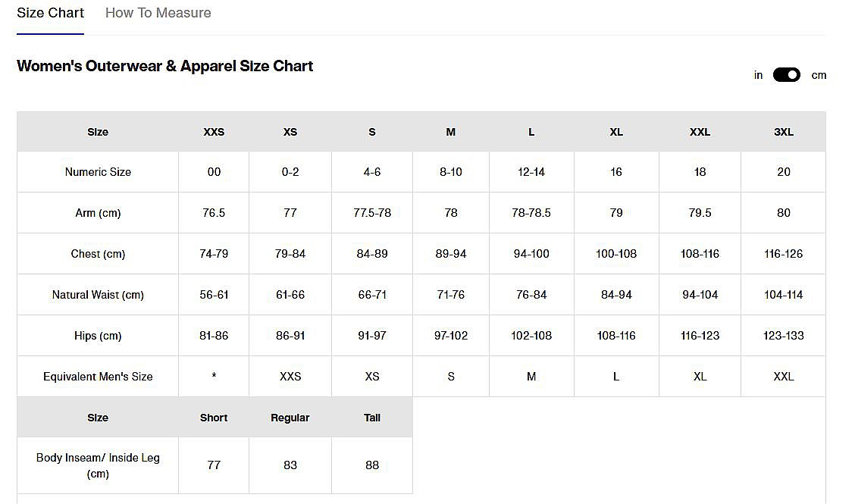Image resolution: width=855 pixels, height=504 pixels.
Task: Click the M size column header
Action: coord(450,132)
